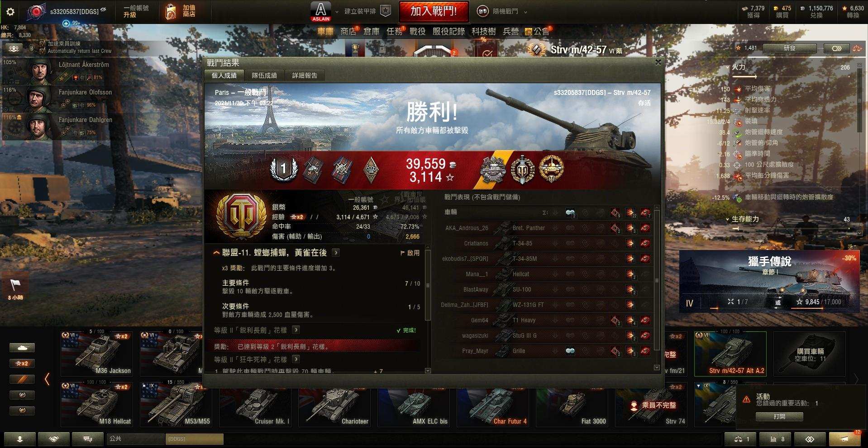Open the chat channels speech-bubble icon
Image resolution: width=868 pixels, height=448 pixels.
[x=88, y=439]
